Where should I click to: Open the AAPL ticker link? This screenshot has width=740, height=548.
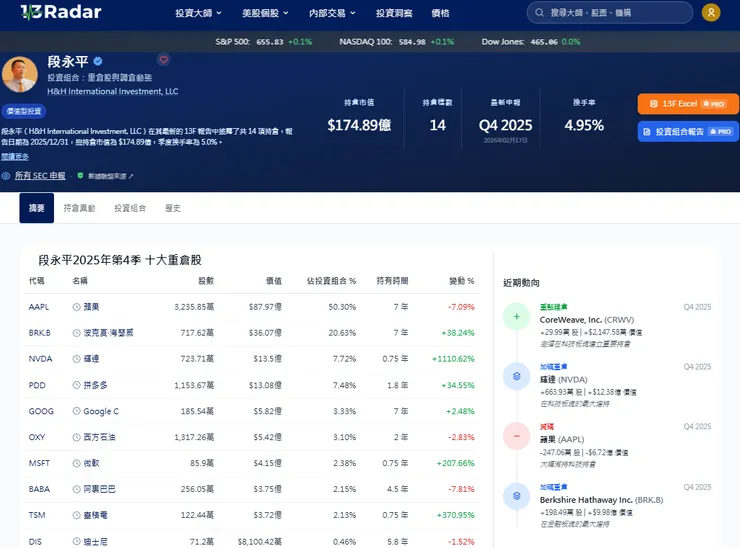point(39,307)
